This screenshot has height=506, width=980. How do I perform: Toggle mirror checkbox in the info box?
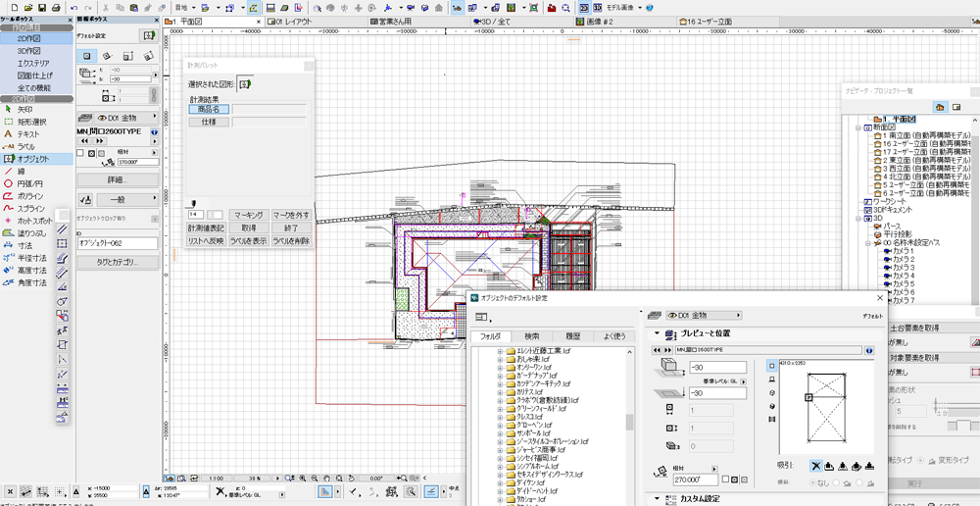point(80,152)
